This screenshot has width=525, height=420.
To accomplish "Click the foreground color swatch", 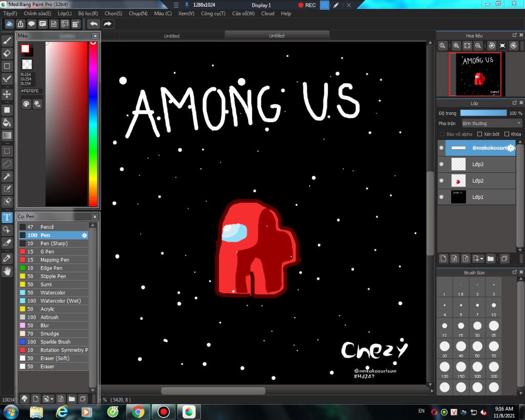I will (x=25, y=49).
